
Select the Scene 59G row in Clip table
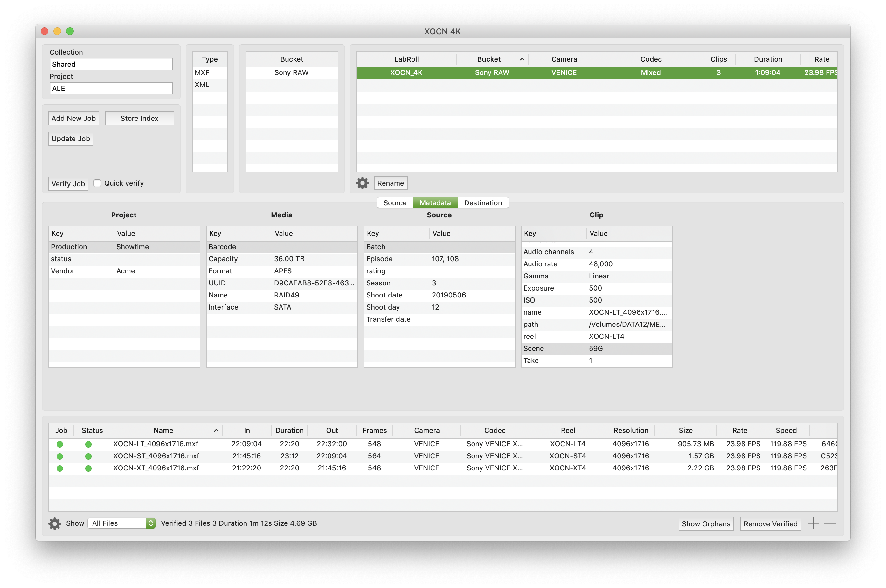tap(596, 348)
